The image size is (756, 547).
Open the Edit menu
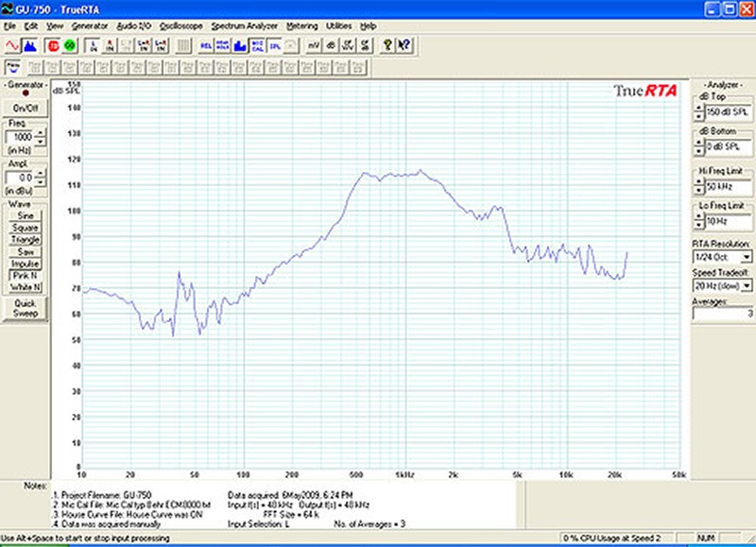(x=31, y=26)
